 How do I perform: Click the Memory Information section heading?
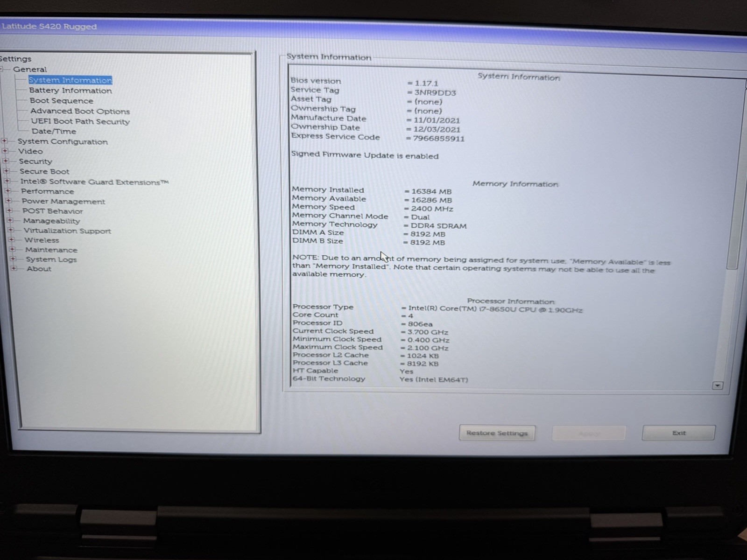(x=515, y=184)
